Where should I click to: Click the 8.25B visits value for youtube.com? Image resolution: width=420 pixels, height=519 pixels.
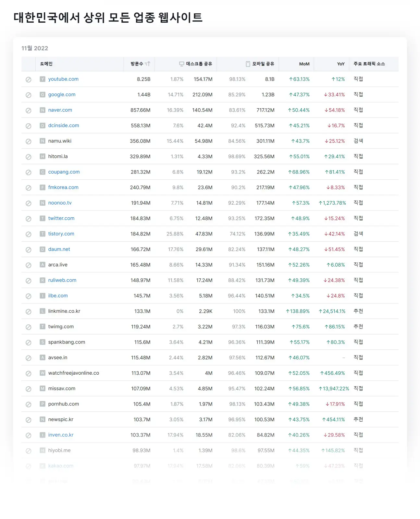[x=143, y=79]
